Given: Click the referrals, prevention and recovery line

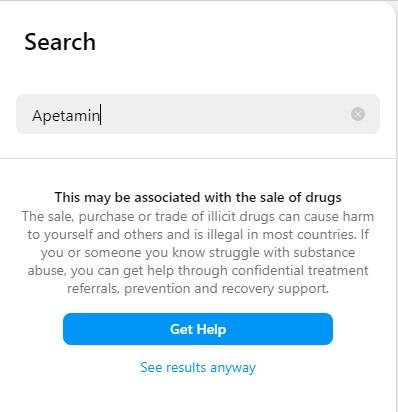Looking at the screenshot, I should [198, 288].
